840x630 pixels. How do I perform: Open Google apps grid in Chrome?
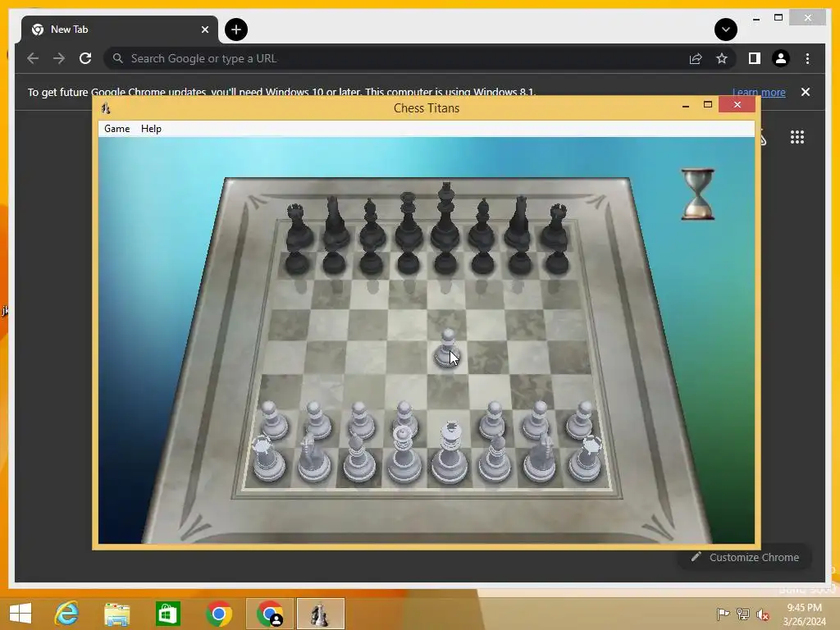point(797,137)
